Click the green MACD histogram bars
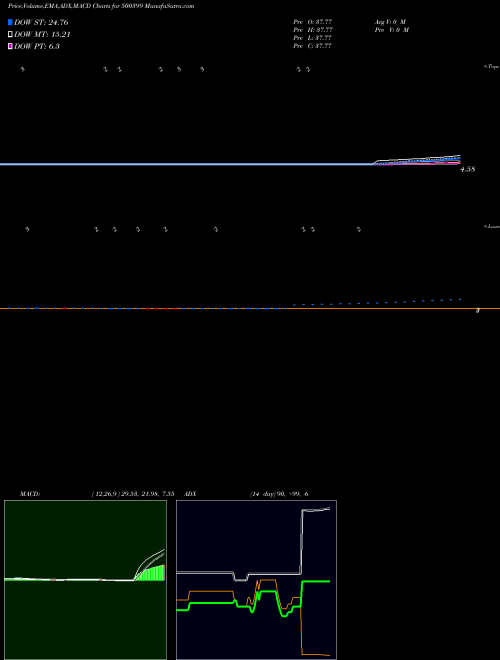The image size is (500, 660). [x=152, y=574]
